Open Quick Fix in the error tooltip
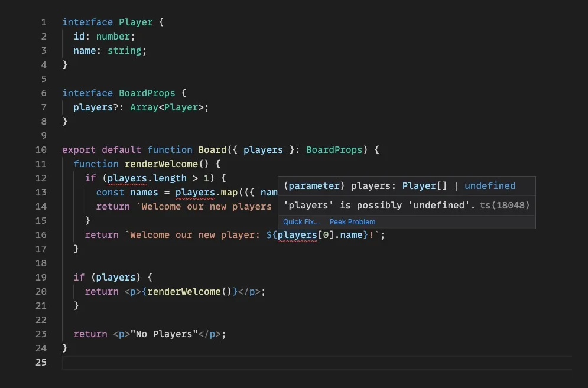588x388 pixels. pyautogui.click(x=301, y=221)
